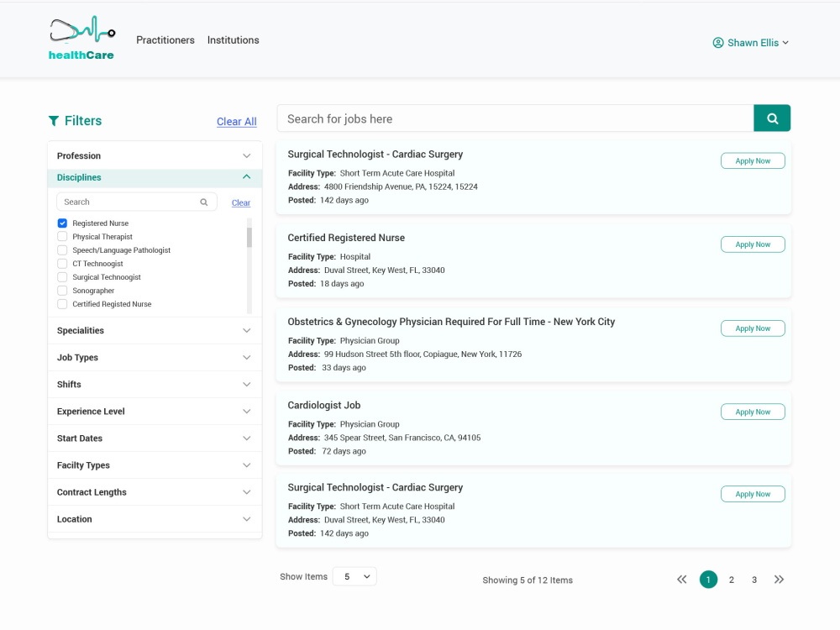
Task: Expand the Location filter section
Action: coord(155,519)
